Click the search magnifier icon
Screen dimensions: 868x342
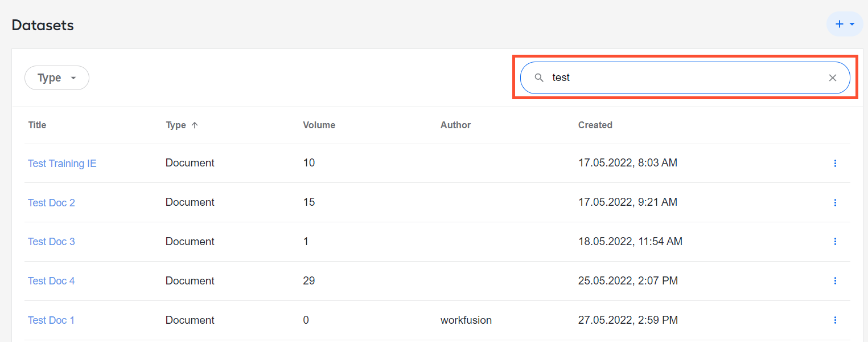pos(539,78)
